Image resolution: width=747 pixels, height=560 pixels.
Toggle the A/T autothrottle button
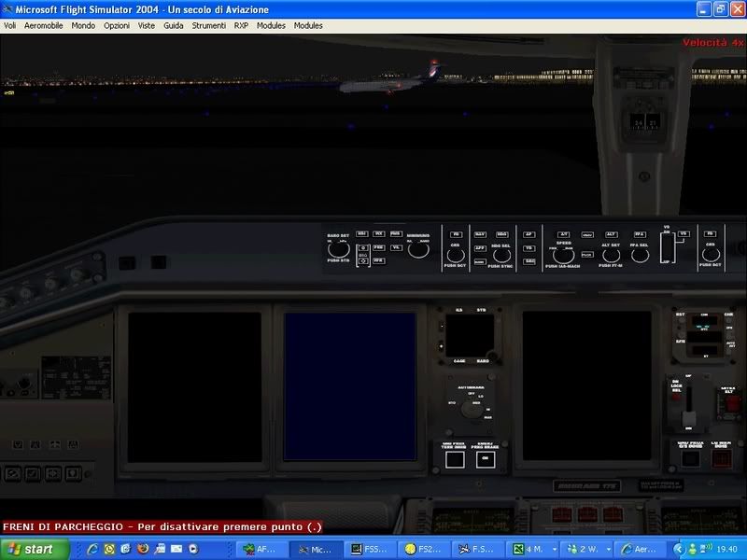point(564,234)
